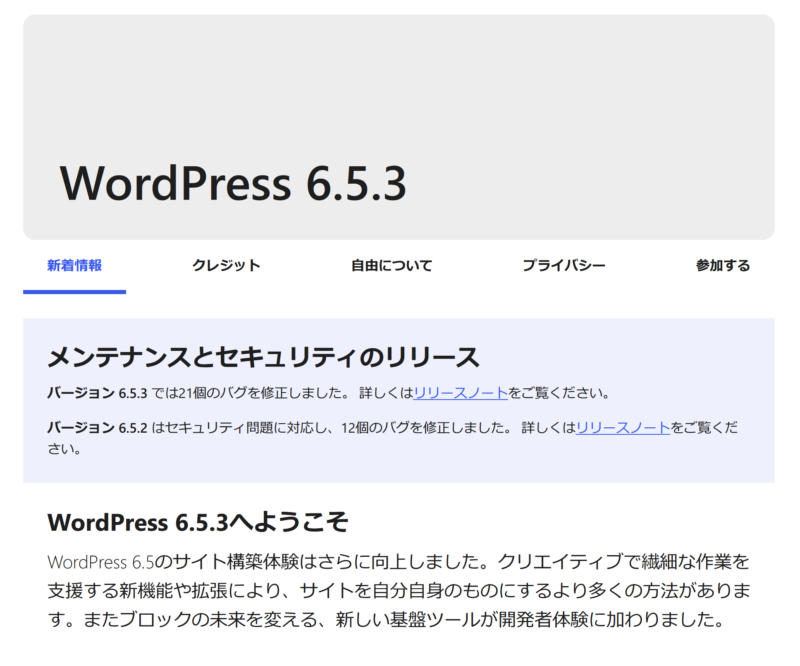This screenshot has height=666, width=800.
Task: Switch to the 自由について tab
Action: coord(391,266)
